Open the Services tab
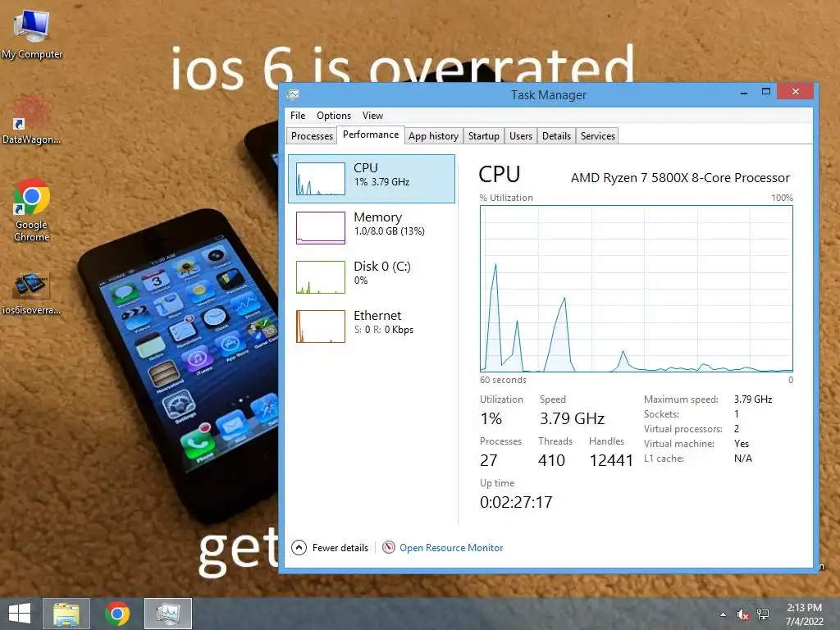The width and height of the screenshot is (840, 630). point(598,136)
